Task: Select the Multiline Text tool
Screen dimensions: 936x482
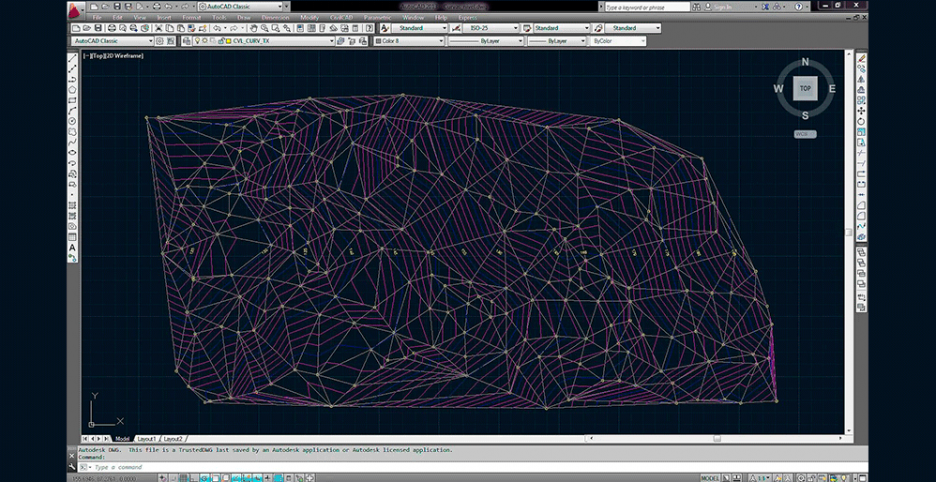Action: coord(72,247)
